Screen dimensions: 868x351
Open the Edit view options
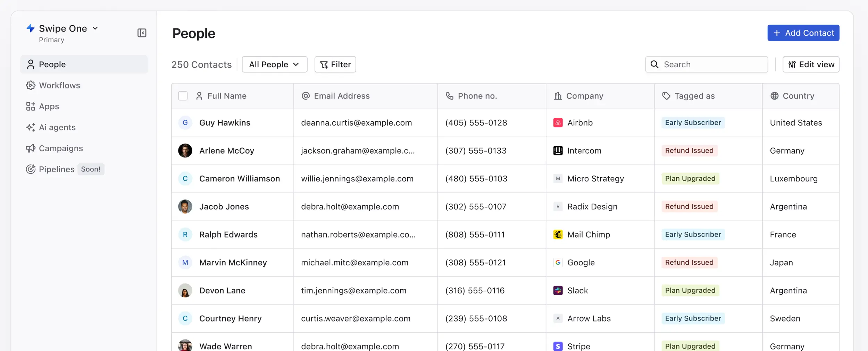pyautogui.click(x=811, y=65)
